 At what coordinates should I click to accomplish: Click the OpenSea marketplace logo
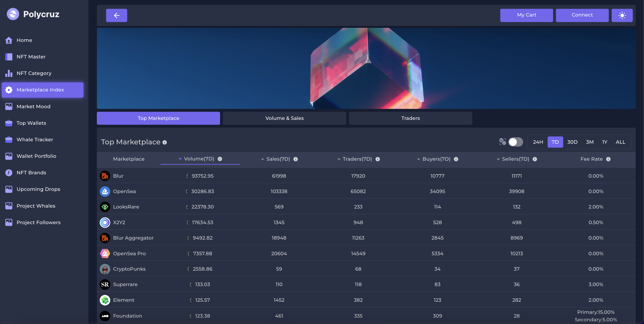pyautogui.click(x=105, y=191)
